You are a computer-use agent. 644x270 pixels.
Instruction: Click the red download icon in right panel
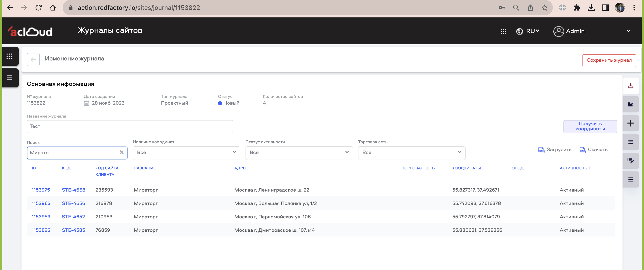click(x=630, y=86)
